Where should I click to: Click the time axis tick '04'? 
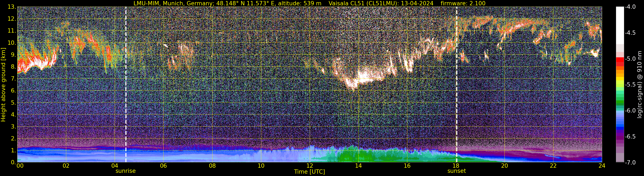pyautogui.click(x=114, y=166)
